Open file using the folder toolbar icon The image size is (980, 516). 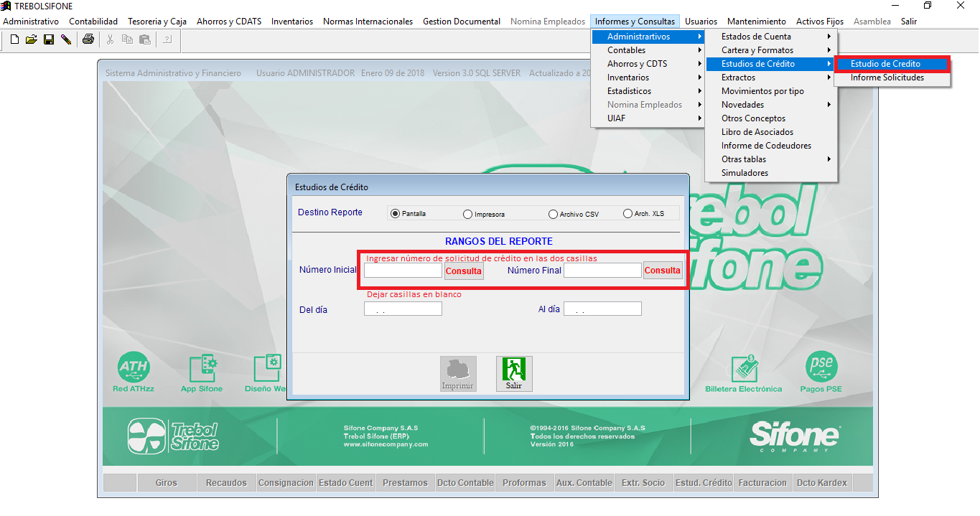pyautogui.click(x=32, y=39)
